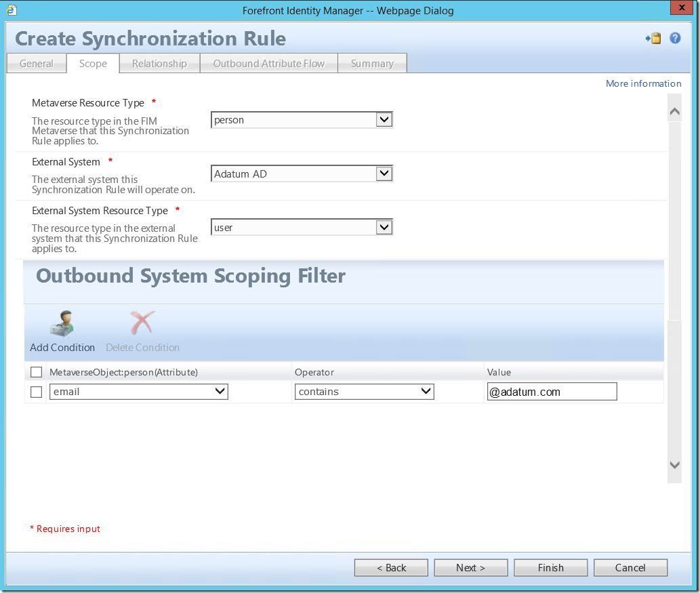Cancel the synchronization rule dialog
This screenshot has width=700, height=593.
[x=630, y=567]
